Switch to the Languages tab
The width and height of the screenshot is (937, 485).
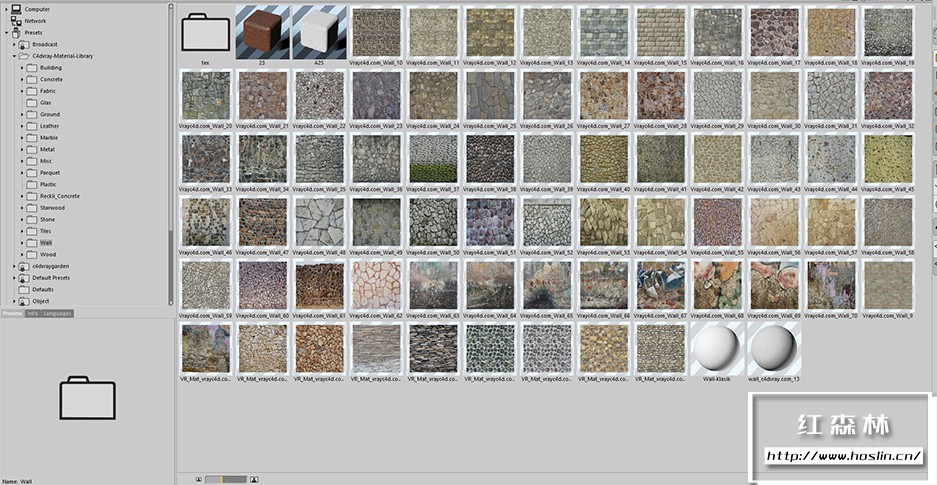point(57,314)
